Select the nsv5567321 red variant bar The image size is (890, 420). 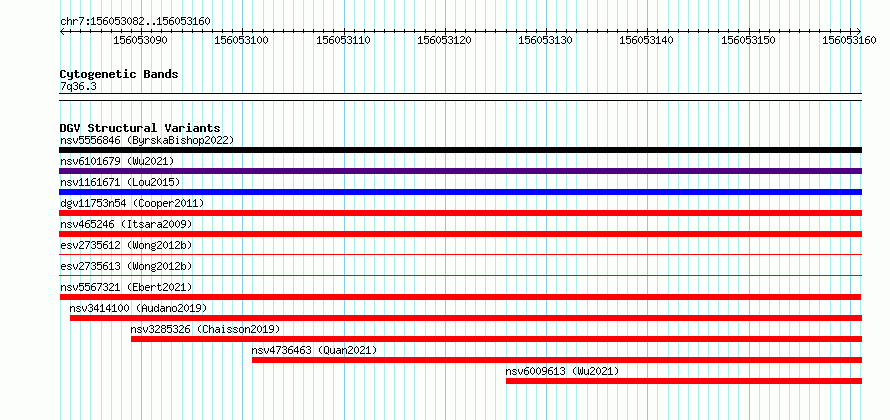pyautogui.click(x=460, y=297)
